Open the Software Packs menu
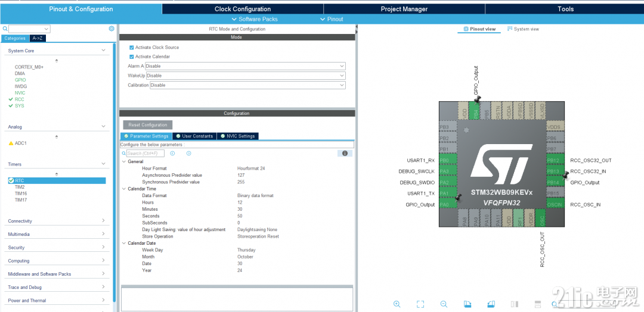 (255, 19)
